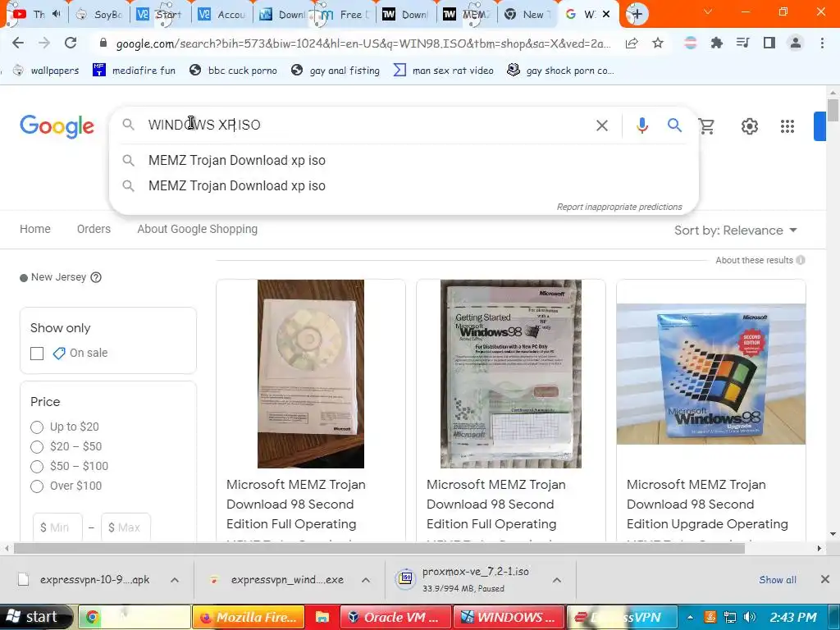
Task: Submit search with the blue magnifier icon
Action: 674,126
